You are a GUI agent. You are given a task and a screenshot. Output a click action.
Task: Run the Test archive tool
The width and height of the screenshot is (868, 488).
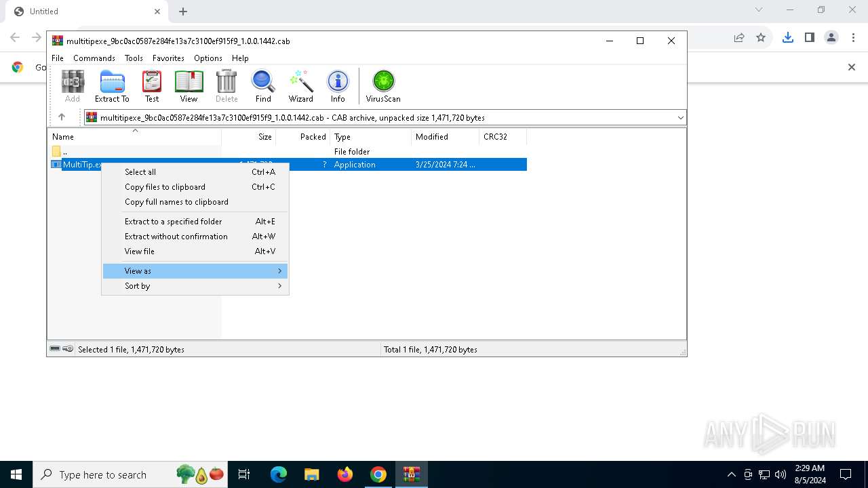tap(152, 86)
